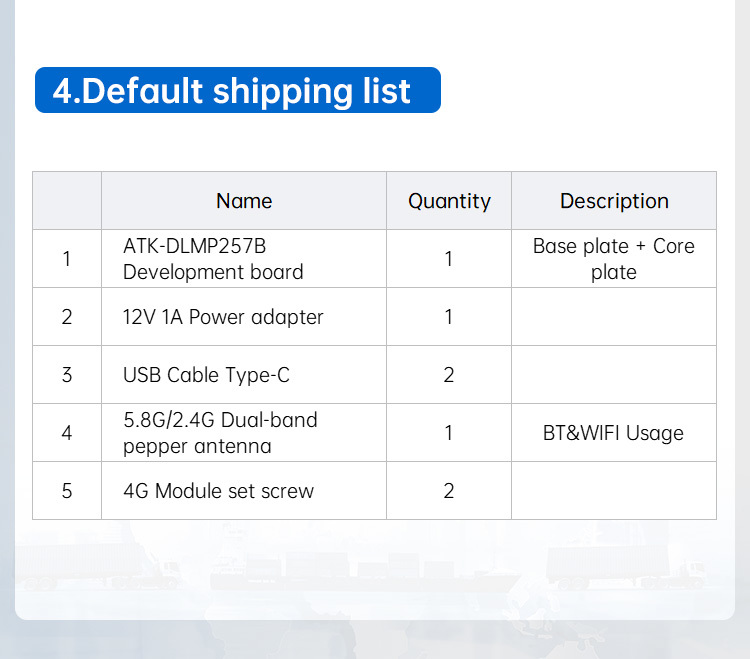Click the quantity value for USB Cable Type-C
The height and width of the screenshot is (659, 750).
(x=449, y=374)
